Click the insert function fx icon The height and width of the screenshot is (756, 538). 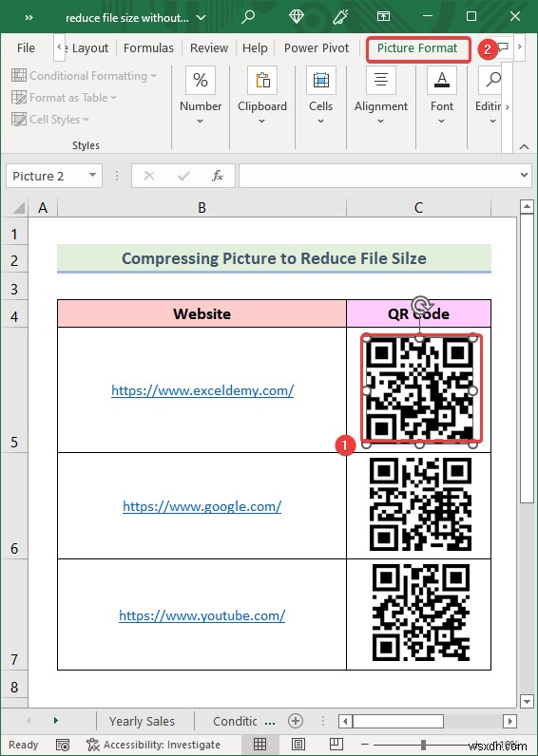click(x=218, y=176)
